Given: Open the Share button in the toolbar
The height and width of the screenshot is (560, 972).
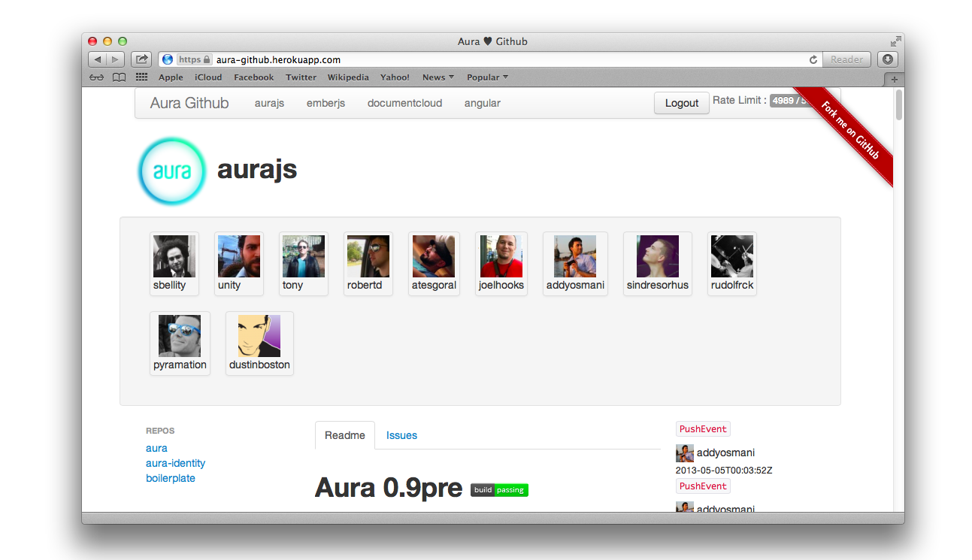Looking at the screenshot, I should point(141,59).
